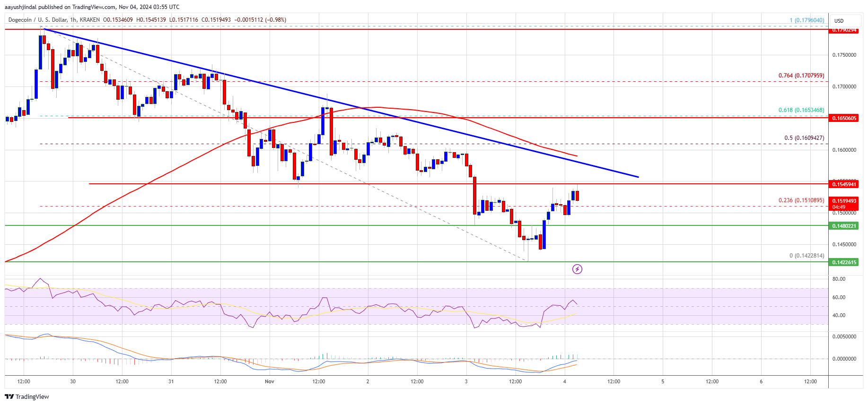Click the RSI 60.00 axis level
868x405 pixels.
tap(839, 298)
